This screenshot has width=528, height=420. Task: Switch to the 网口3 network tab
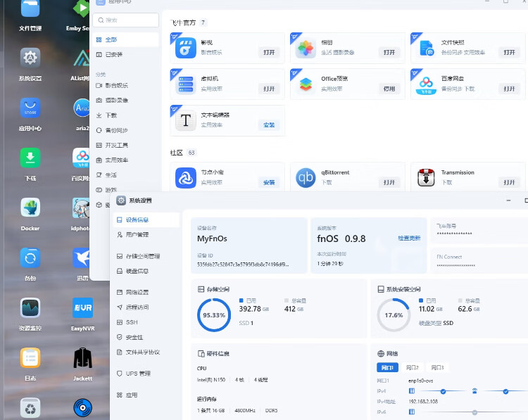point(437,368)
